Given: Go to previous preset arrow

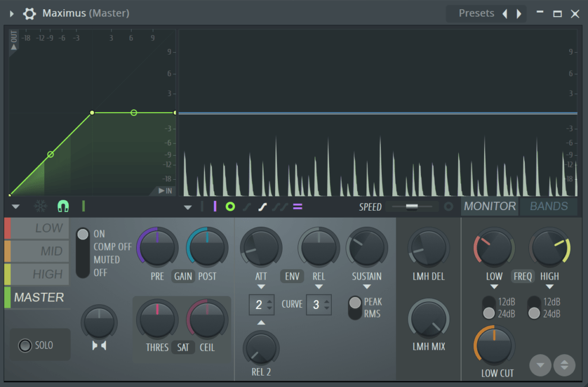Looking at the screenshot, I should click(505, 14).
